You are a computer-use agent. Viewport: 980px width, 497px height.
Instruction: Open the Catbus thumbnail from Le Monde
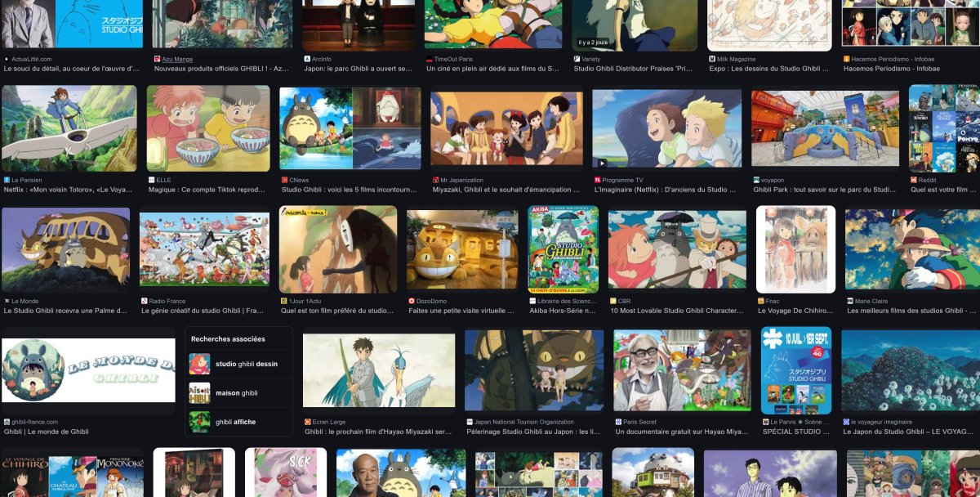pyautogui.click(x=66, y=249)
